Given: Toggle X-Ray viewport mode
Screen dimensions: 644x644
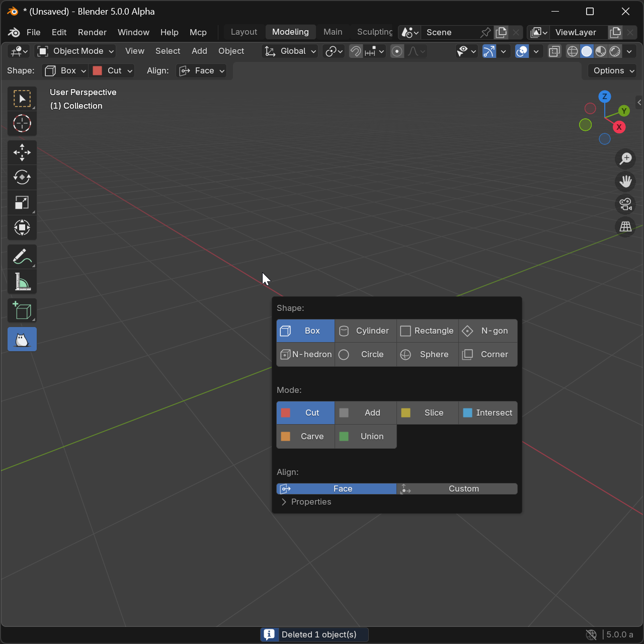Looking at the screenshot, I should click(x=554, y=51).
